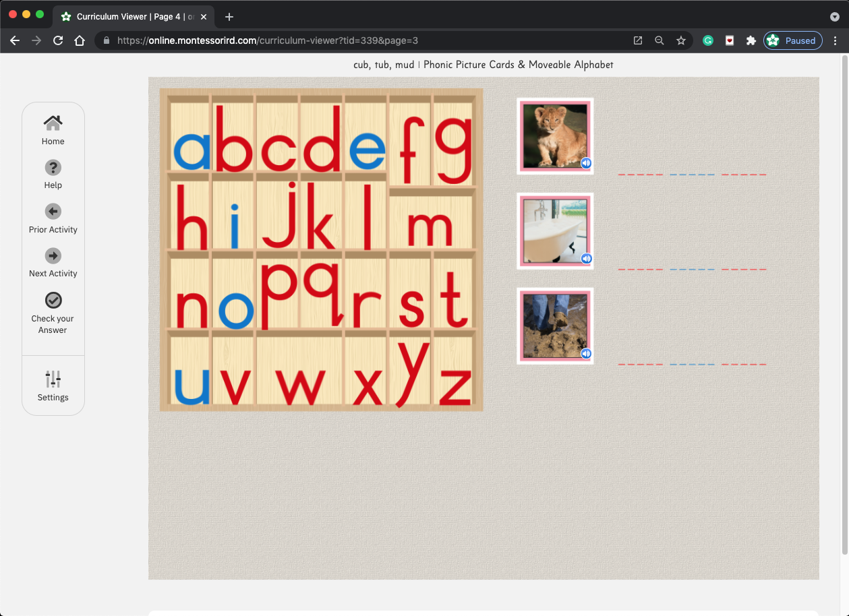Select red letter v in alphabet box
This screenshot has height=616, width=849.
click(235, 387)
